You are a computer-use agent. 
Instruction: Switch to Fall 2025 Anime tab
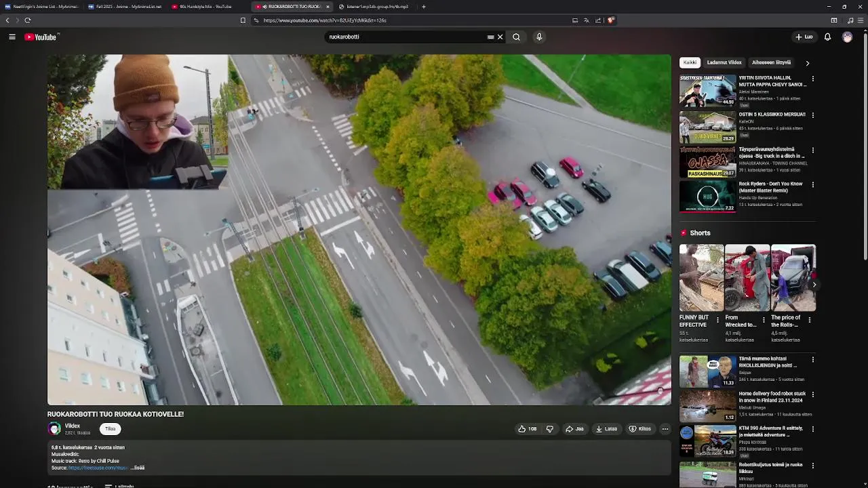(125, 7)
